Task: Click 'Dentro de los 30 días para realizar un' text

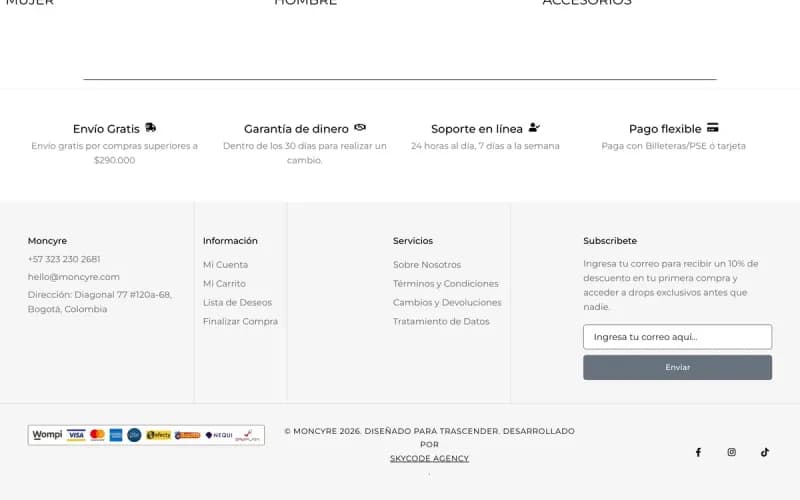Action: 305,146
